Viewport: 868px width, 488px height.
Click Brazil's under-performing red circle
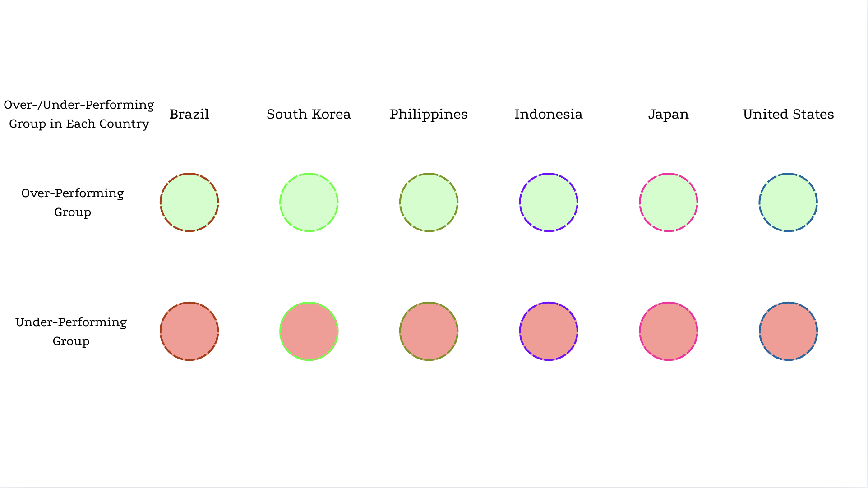coord(189,331)
